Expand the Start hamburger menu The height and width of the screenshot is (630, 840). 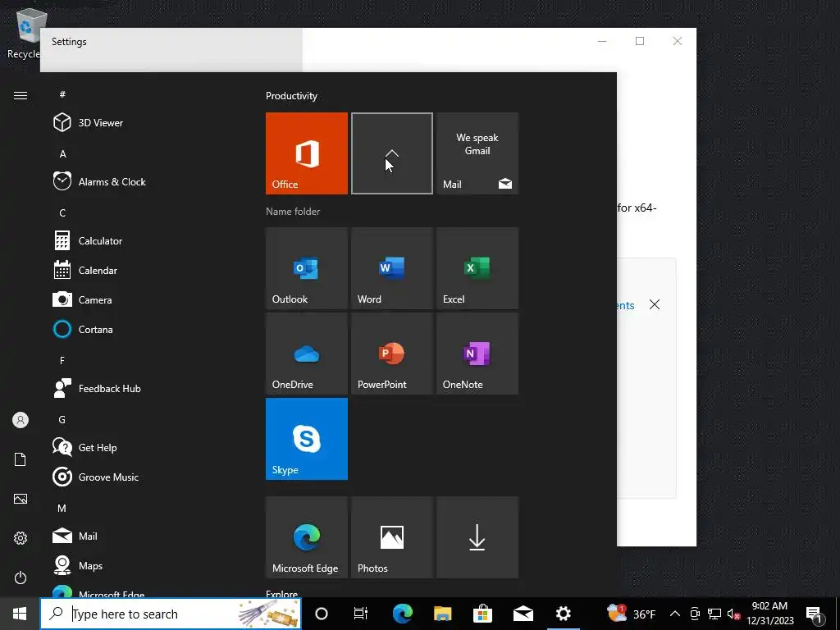click(x=21, y=95)
